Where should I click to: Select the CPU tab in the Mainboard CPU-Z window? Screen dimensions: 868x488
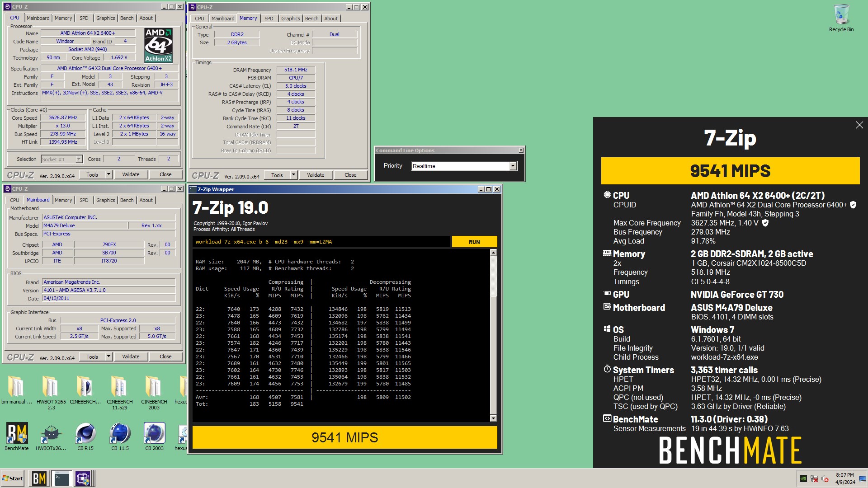[x=15, y=200]
